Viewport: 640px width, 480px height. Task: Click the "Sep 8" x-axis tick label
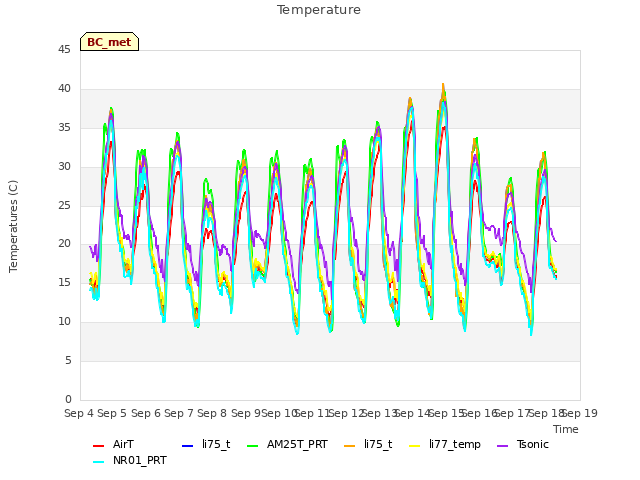pyautogui.click(x=212, y=413)
